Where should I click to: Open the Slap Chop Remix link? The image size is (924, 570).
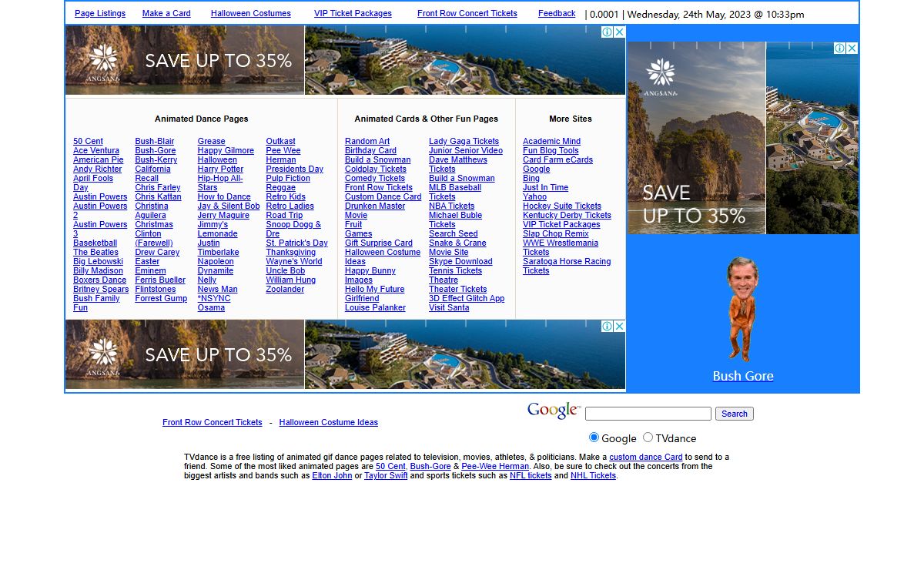coord(556,233)
